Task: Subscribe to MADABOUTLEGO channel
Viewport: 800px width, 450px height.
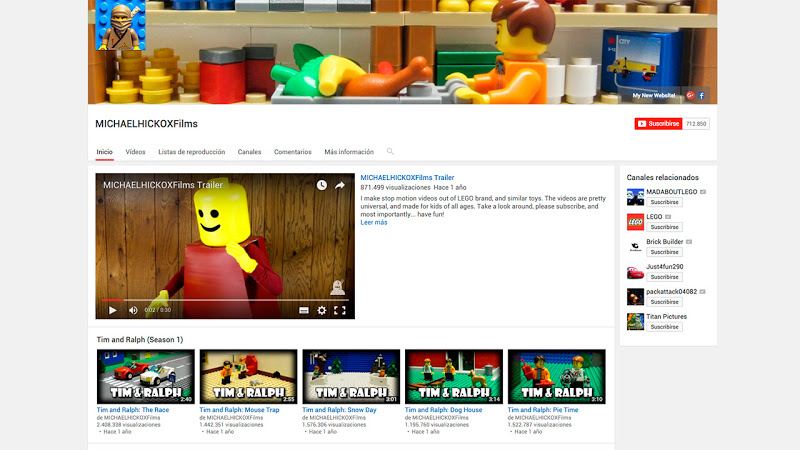Action: click(664, 202)
